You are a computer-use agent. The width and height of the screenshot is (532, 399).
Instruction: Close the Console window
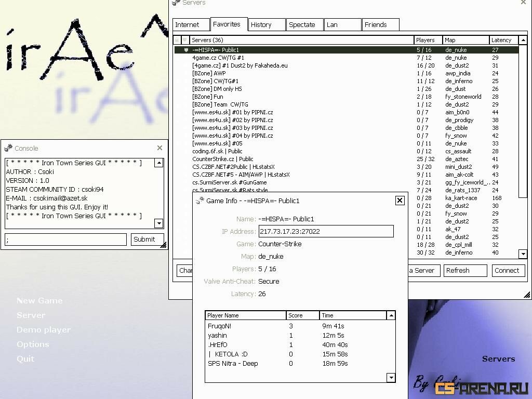(159, 148)
